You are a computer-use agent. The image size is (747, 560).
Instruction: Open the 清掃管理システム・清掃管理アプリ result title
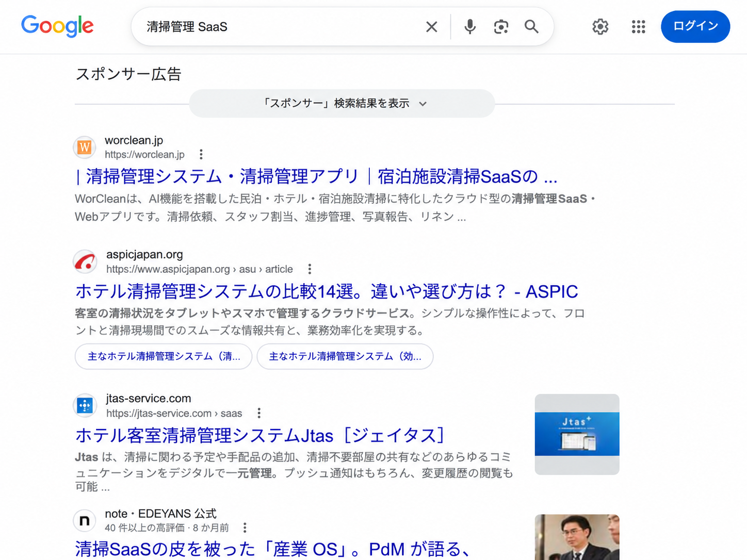[x=317, y=176]
